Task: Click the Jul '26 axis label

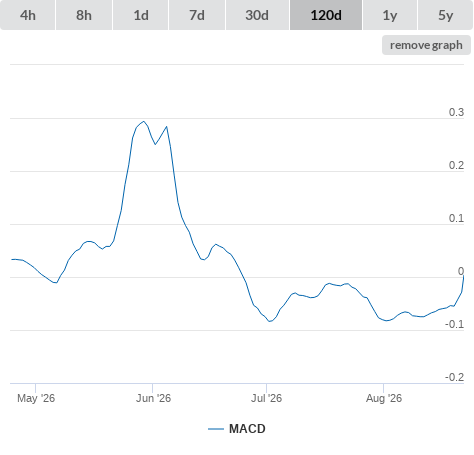Action: click(x=266, y=398)
